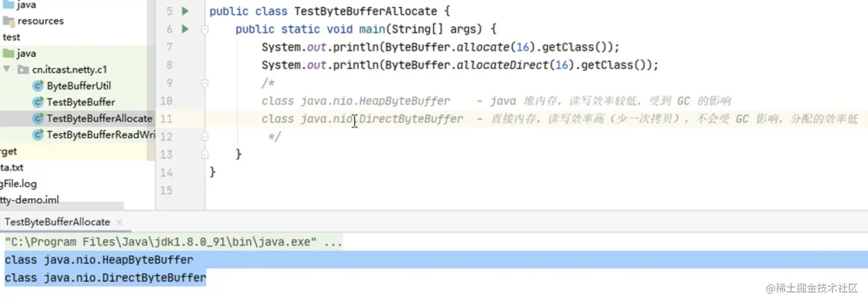Click comment end fold marker on line 12
Screen dimensions: 868x304
tap(205, 137)
